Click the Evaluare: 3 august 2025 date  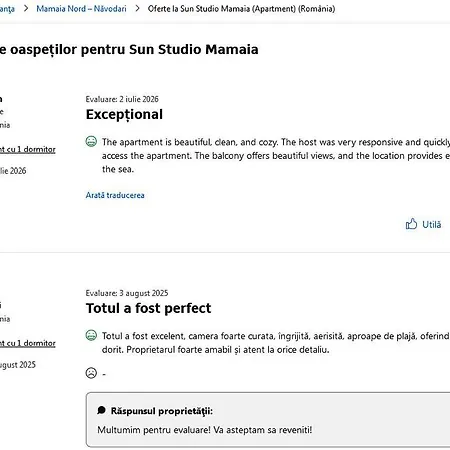click(x=127, y=293)
